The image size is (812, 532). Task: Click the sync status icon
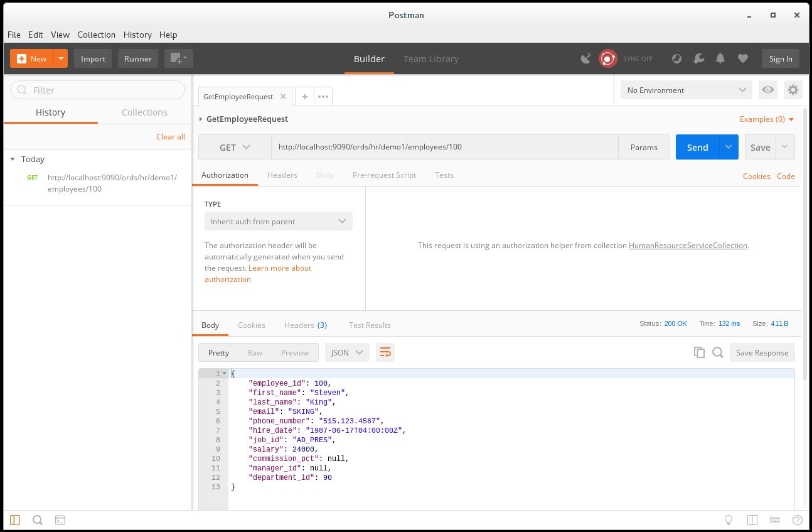607,58
